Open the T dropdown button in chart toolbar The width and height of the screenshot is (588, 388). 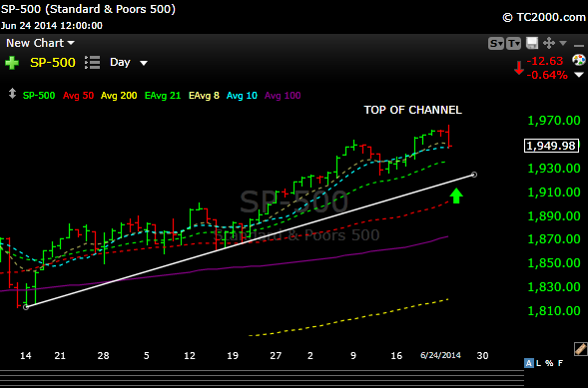coord(514,44)
